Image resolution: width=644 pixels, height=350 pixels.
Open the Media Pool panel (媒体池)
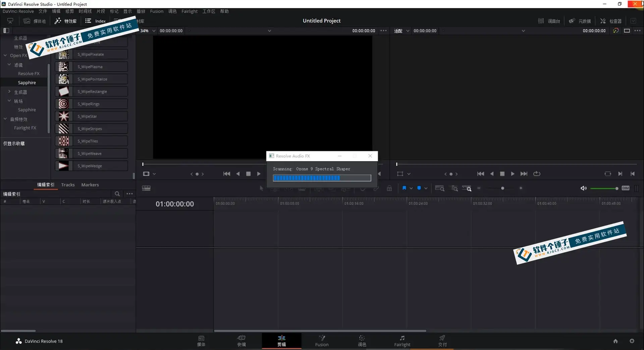click(35, 21)
